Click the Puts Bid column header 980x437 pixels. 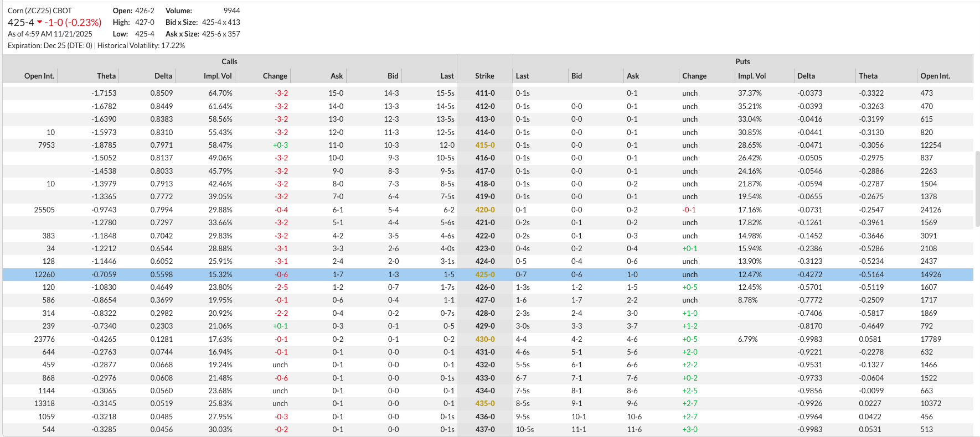[576, 76]
